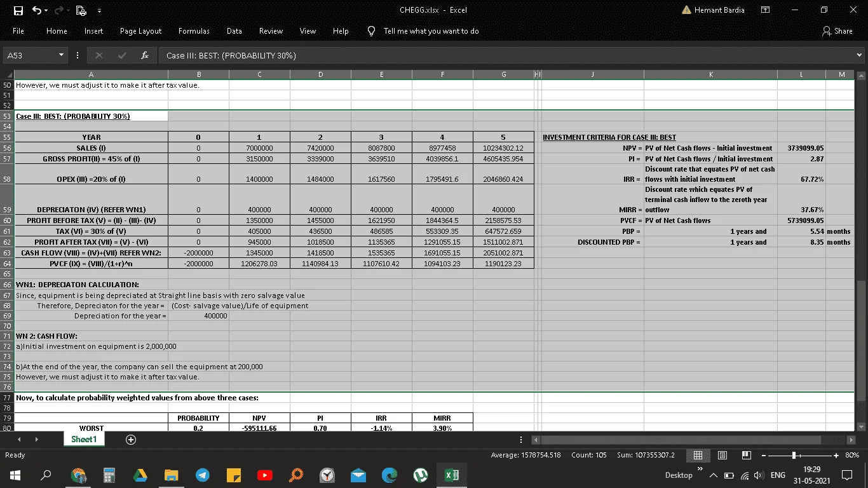
Task: Open the View ribbon tab
Action: (x=308, y=31)
